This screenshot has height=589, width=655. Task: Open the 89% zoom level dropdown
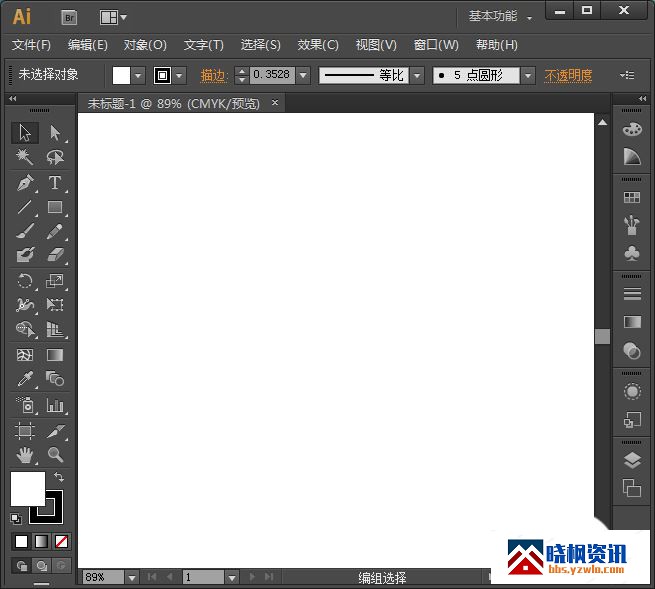click(131, 577)
